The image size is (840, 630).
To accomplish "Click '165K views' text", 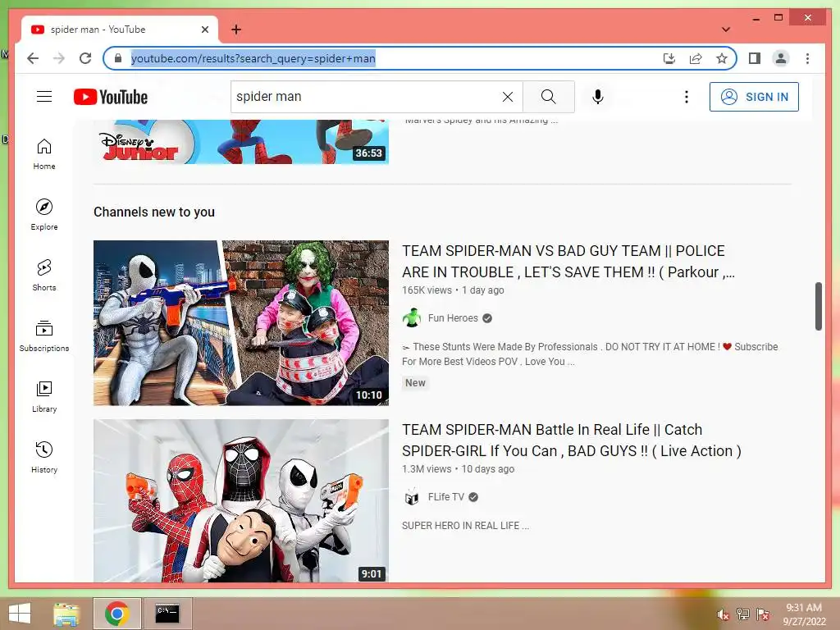I will point(427,290).
